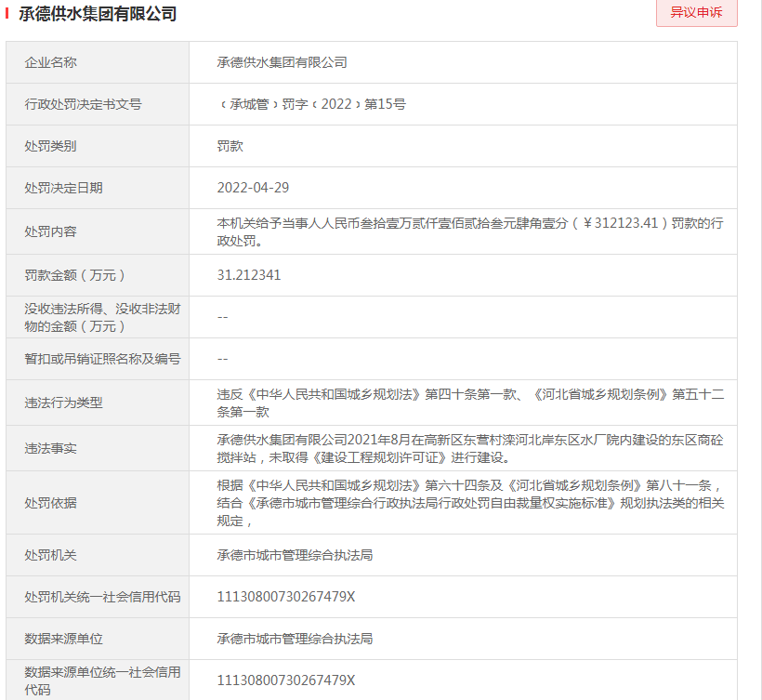Click the 异议申诉 button

pos(696,14)
